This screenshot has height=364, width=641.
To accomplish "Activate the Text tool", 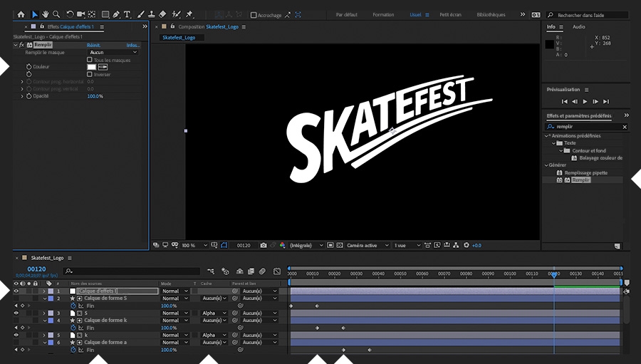I will 127,14.
